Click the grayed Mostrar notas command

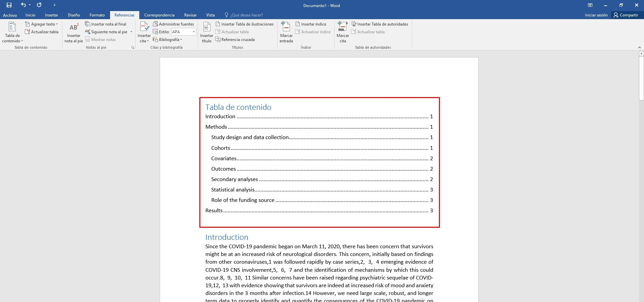(x=101, y=40)
